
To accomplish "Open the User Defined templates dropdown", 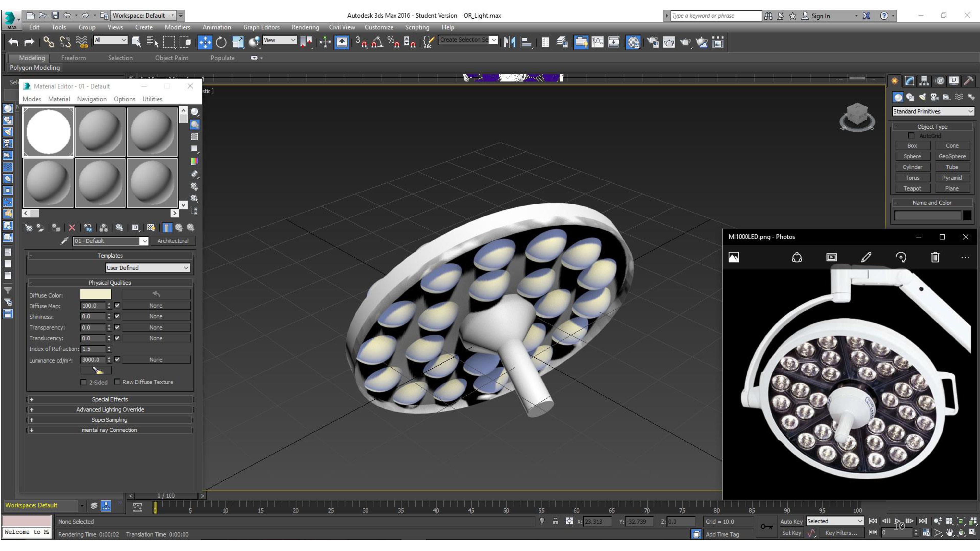I will click(x=147, y=268).
